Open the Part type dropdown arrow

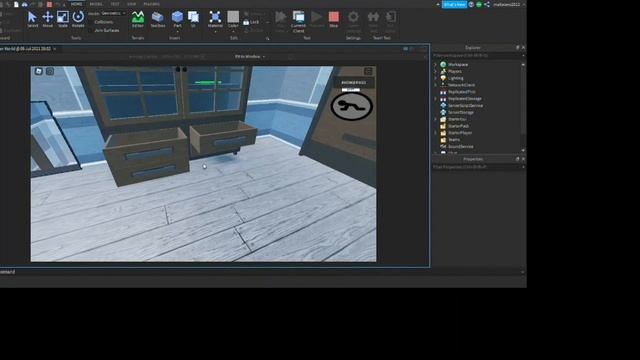[177, 31]
